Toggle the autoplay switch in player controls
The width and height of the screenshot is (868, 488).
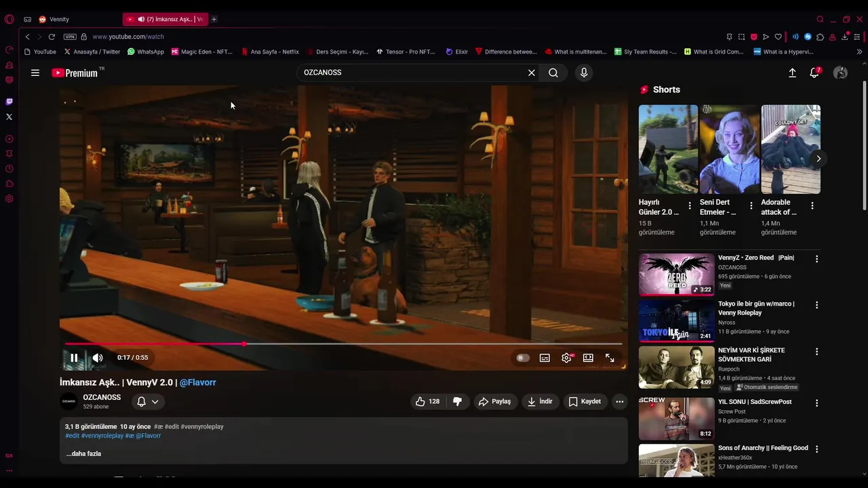click(x=523, y=358)
